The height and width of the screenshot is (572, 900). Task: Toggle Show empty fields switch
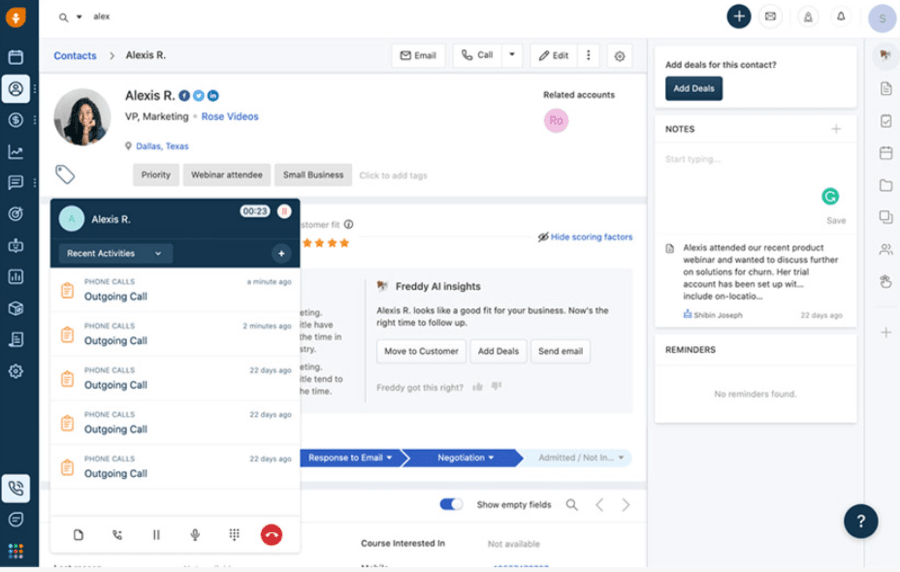(x=451, y=504)
